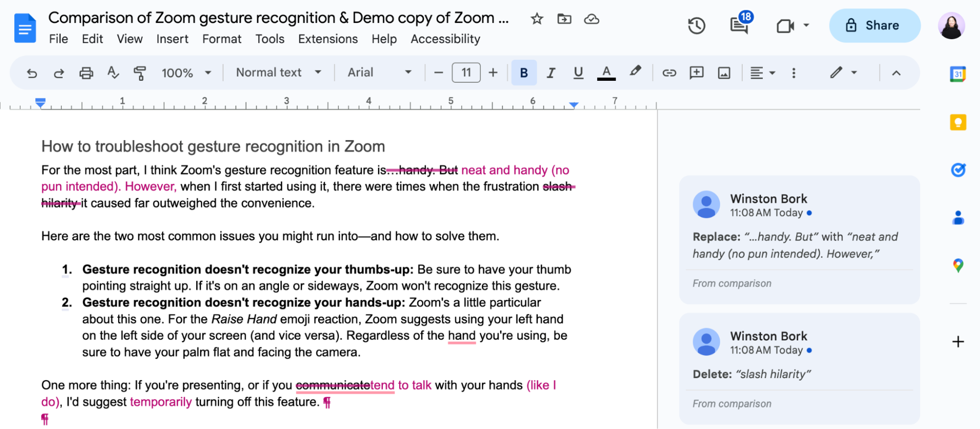Screen dimensions: 980x429
Task: Select the paint format tool
Action: pyautogui.click(x=140, y=73)
